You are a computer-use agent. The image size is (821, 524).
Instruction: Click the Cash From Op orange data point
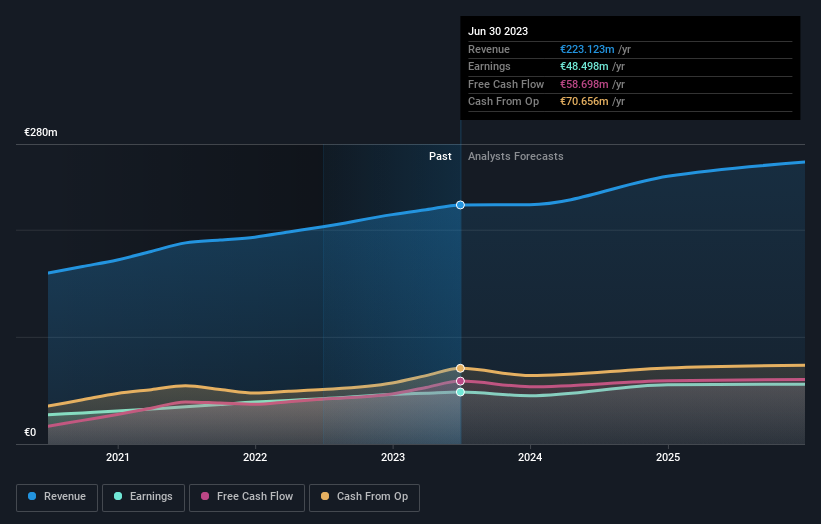pyautogui.click(x=460, y=369)
